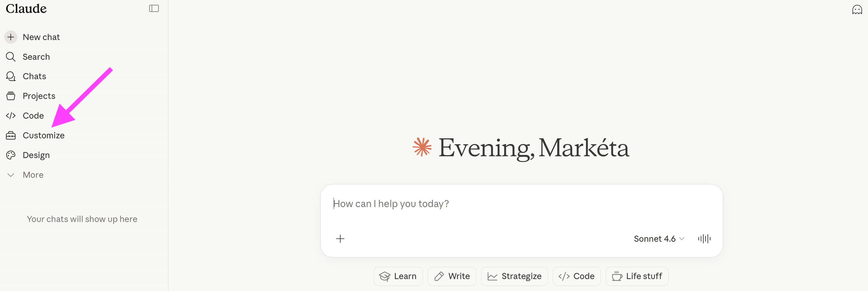Expand the More section in sidebar
This screenshot has height=291, width=868.
click(x=33, y=175)
